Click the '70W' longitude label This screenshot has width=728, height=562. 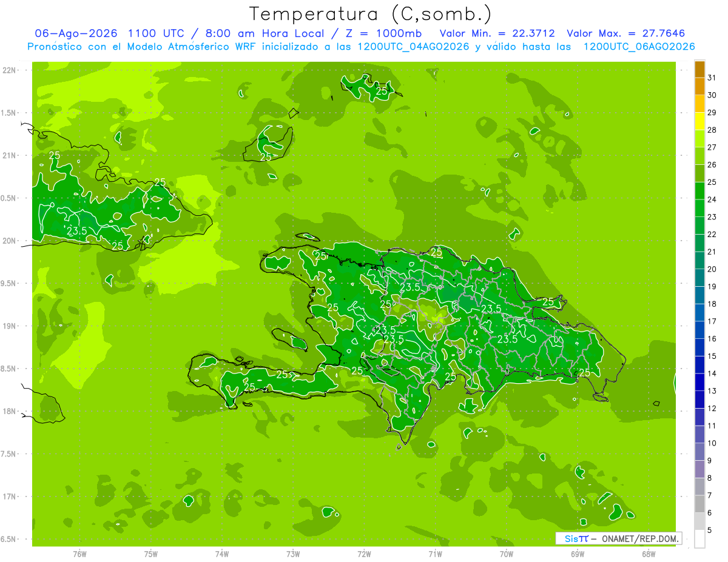(507, 554)
